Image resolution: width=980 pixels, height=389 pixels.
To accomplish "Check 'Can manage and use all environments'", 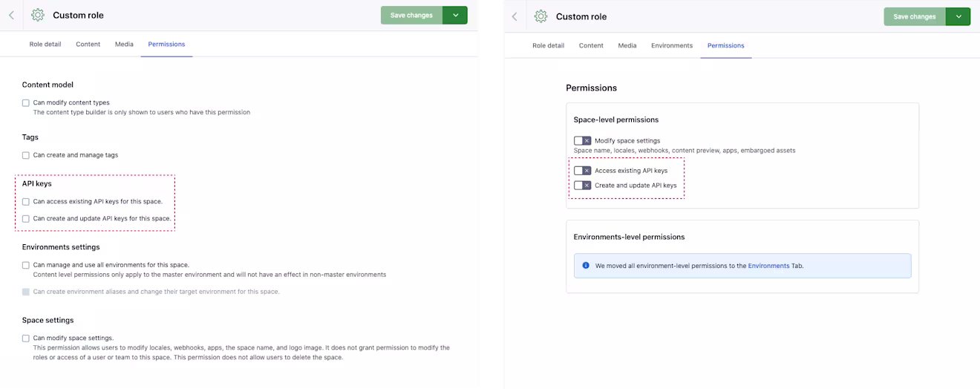I will tap(26, 265).
